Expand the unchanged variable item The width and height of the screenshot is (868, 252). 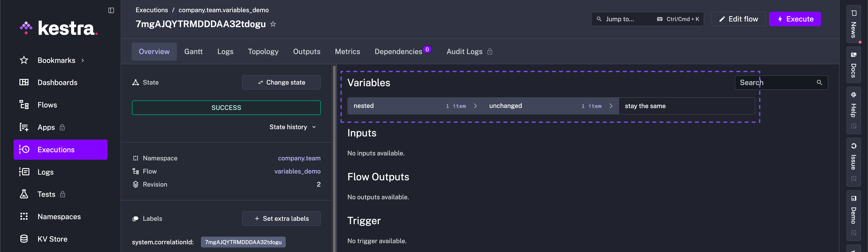611,106
